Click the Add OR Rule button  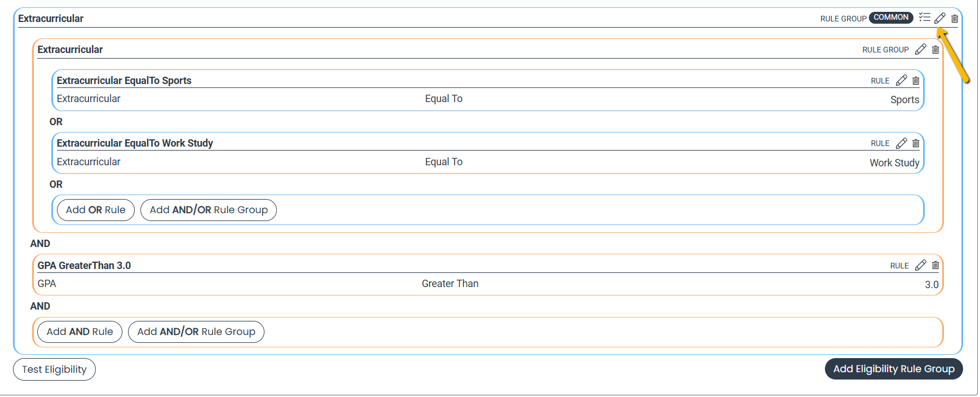(x=95, y=210)
